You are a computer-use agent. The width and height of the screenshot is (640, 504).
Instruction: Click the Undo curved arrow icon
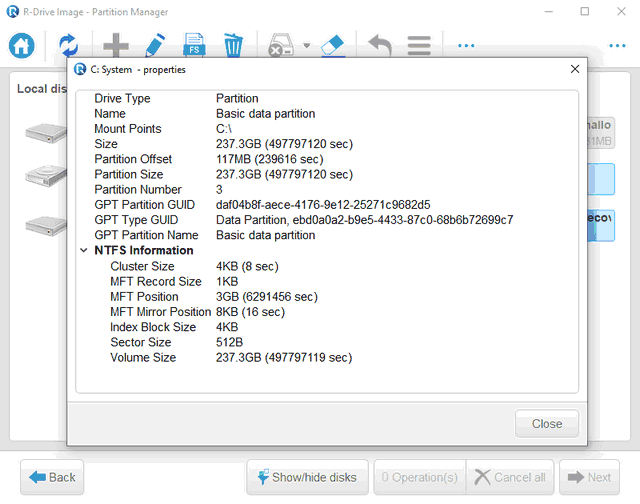pos(380,46)
